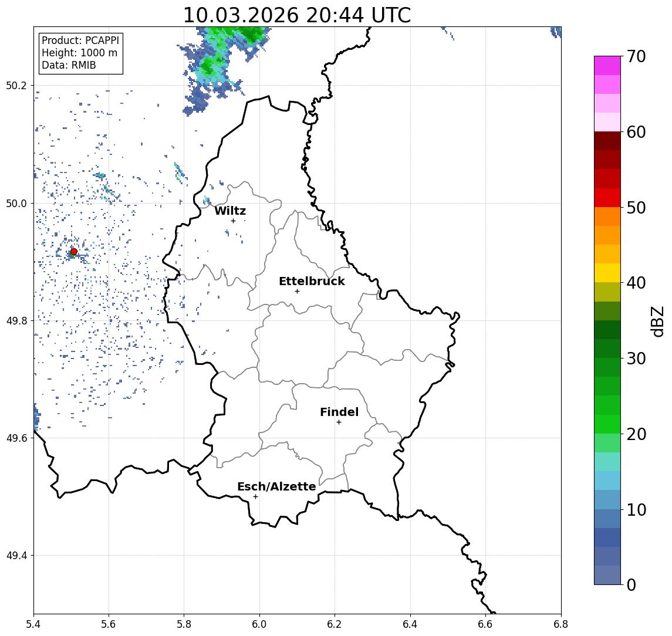Screen dimensions: 672x636
Task: Click longitude axis label 5.4
Action: (33, 624)
